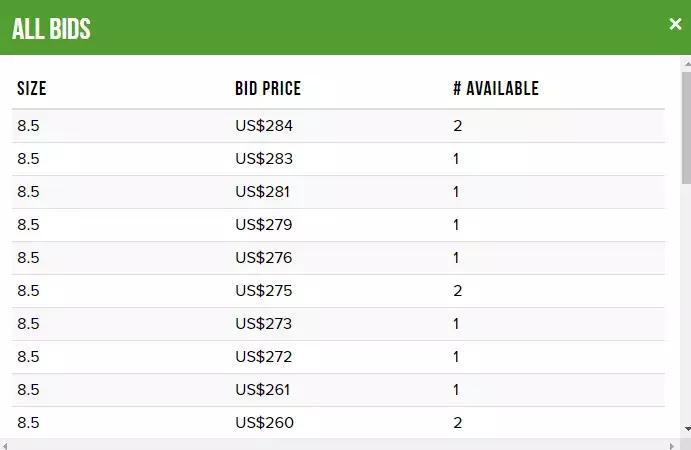Click the # Available column header

(495, 89)
